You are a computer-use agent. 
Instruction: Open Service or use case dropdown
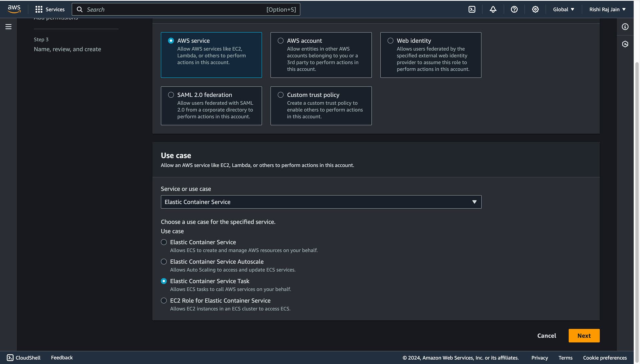tap(321, 202)
